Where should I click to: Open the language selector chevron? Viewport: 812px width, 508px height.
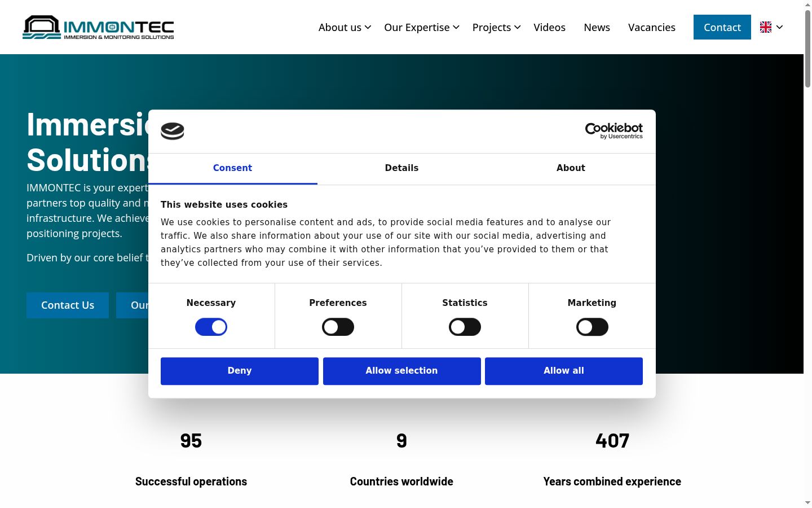click(x=779, y=27)
